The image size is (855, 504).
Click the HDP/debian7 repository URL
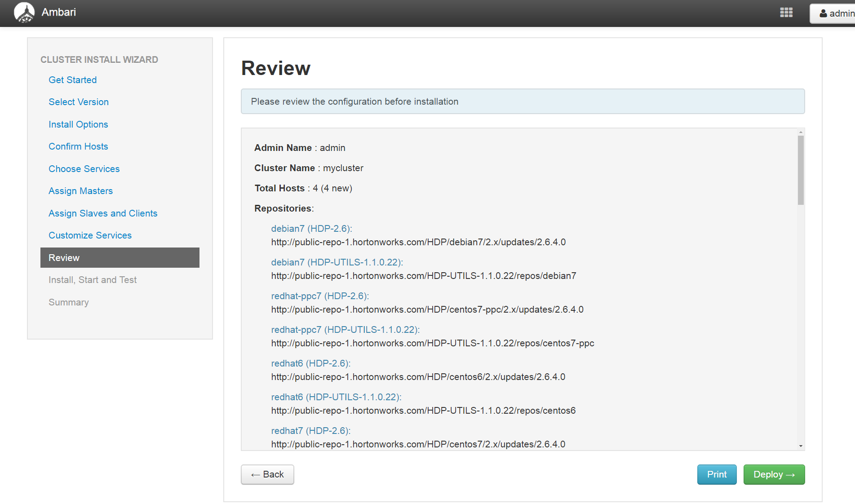tap(418, 242)
